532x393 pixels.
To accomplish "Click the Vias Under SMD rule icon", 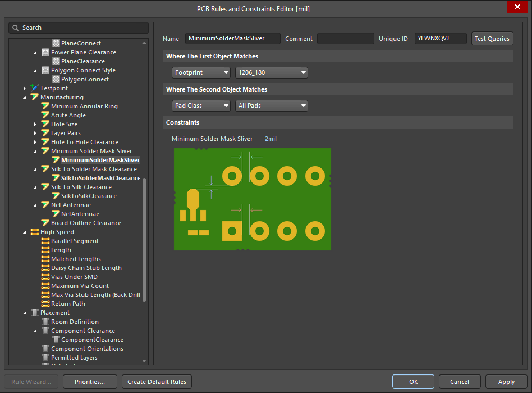I will [45, 277].
